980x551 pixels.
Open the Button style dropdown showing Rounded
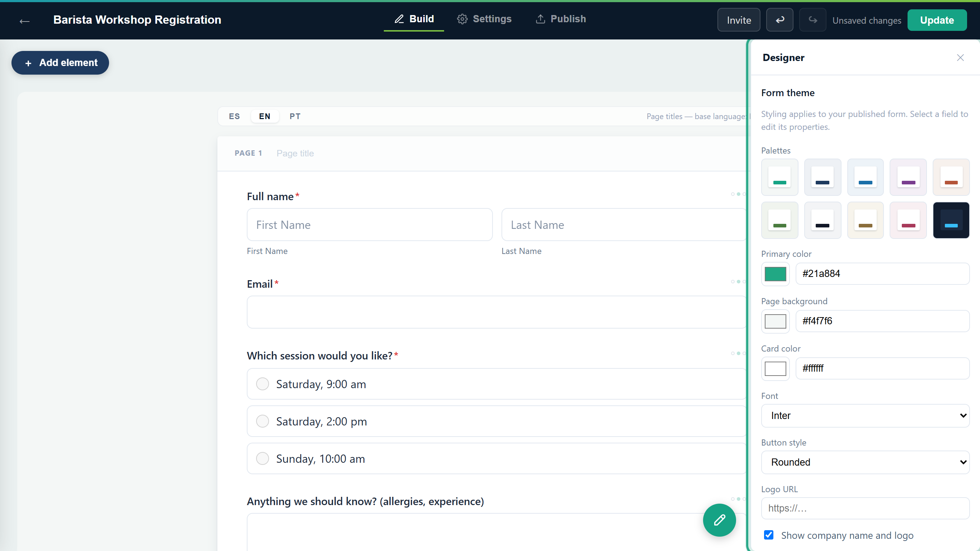[865, 462]
